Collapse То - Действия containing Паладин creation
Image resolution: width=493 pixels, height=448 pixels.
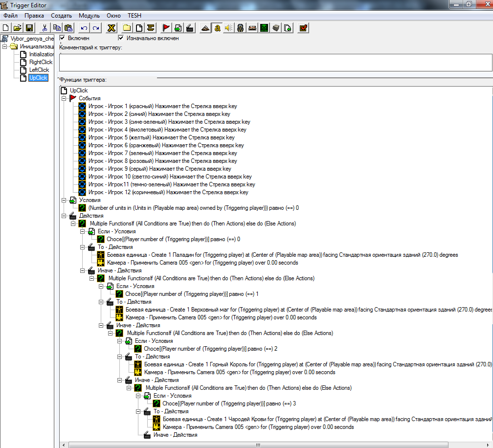click(x=82, y=247)
